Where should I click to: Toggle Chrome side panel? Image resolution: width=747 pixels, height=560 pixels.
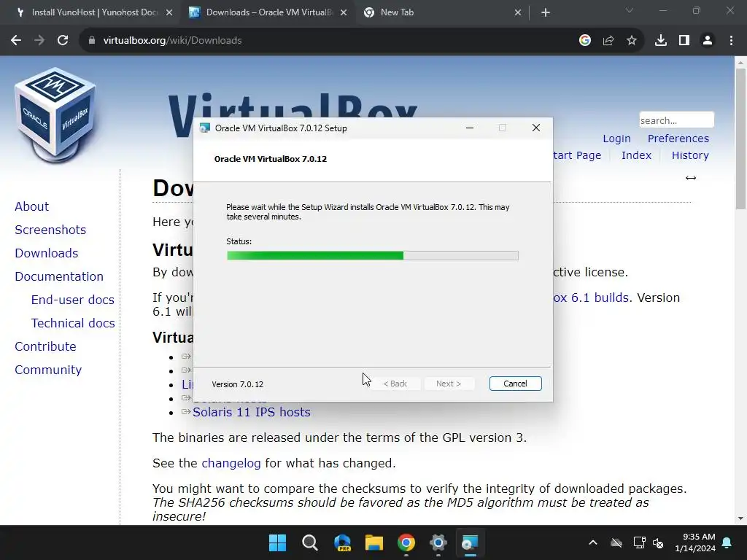[x=684, y=41]
